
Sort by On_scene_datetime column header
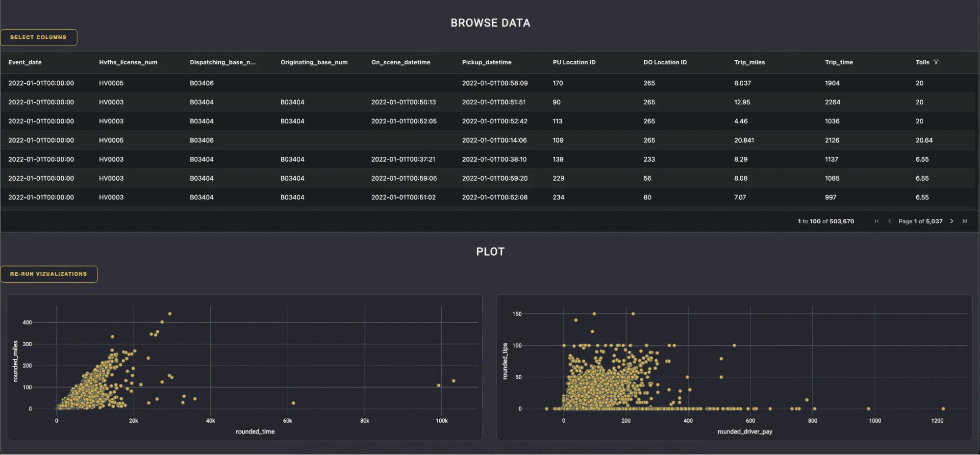click(x=401, y=62)
